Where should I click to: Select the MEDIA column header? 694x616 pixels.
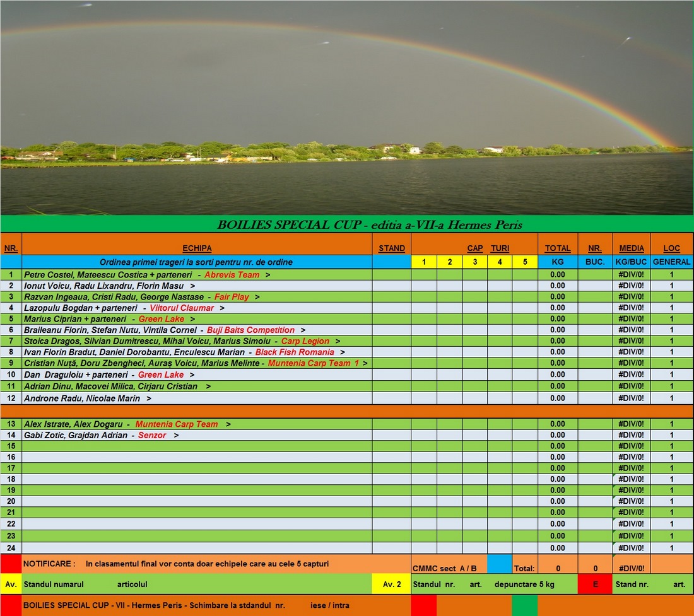pyautogui.click(x=631, y=248)
